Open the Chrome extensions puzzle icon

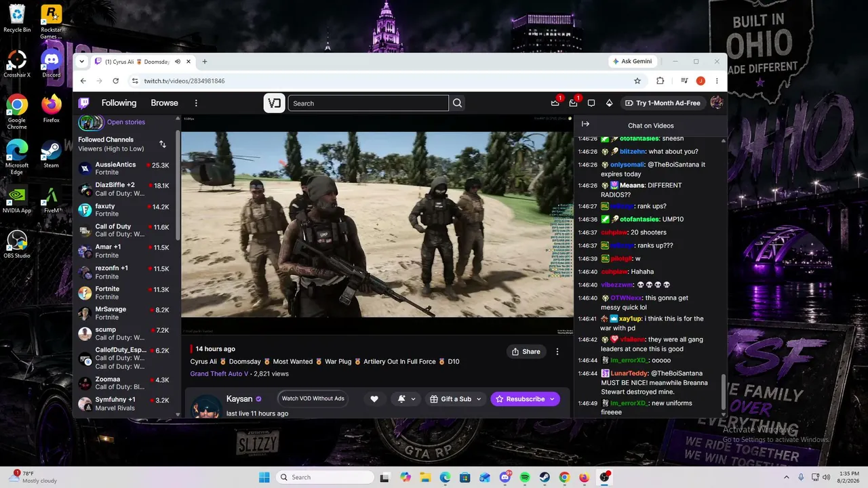tap(660, 81)
